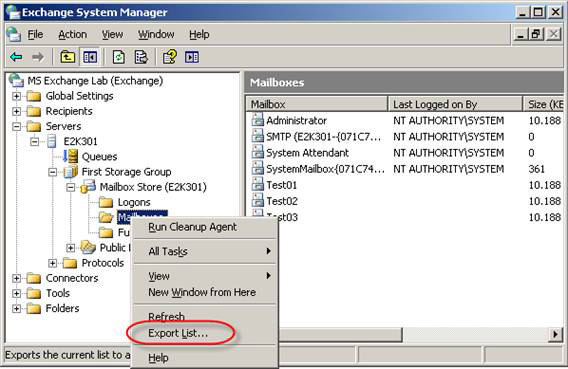Image resolution: width=568 pixels, height=369 pixels.
Task: Toggle the Show/Hide Console Tree icon
Action: [90, 57]
